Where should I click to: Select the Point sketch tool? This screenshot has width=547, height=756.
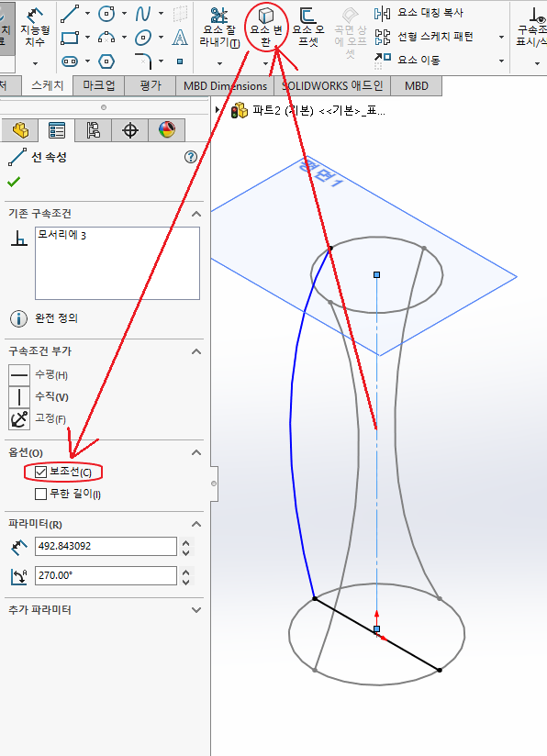pos(180,61)
